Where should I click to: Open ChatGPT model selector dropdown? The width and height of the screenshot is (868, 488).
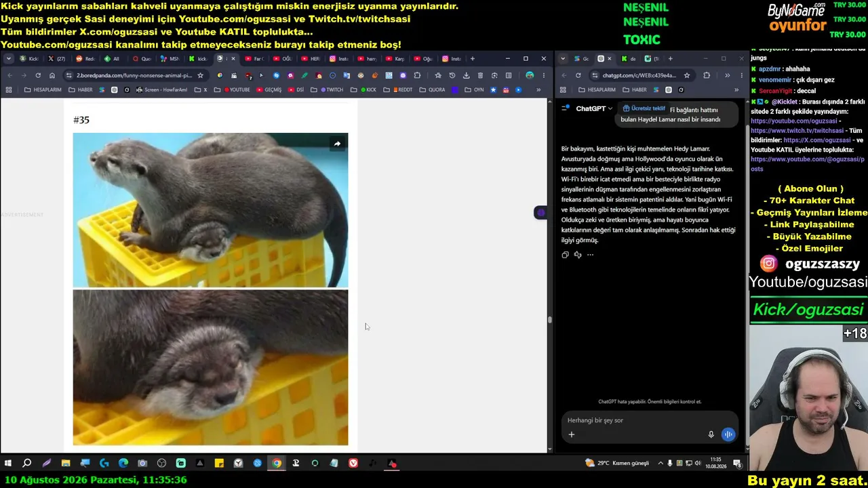594,108
